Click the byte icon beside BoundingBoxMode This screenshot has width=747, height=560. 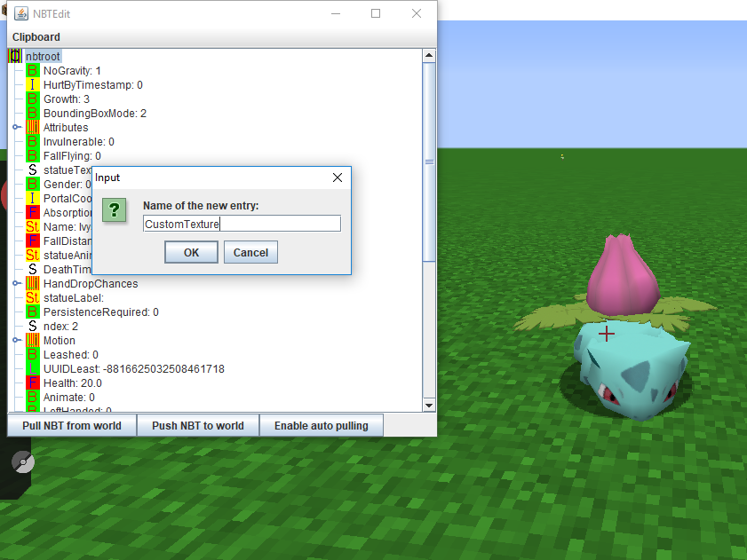pyautogui.click(x=32, y=114)
